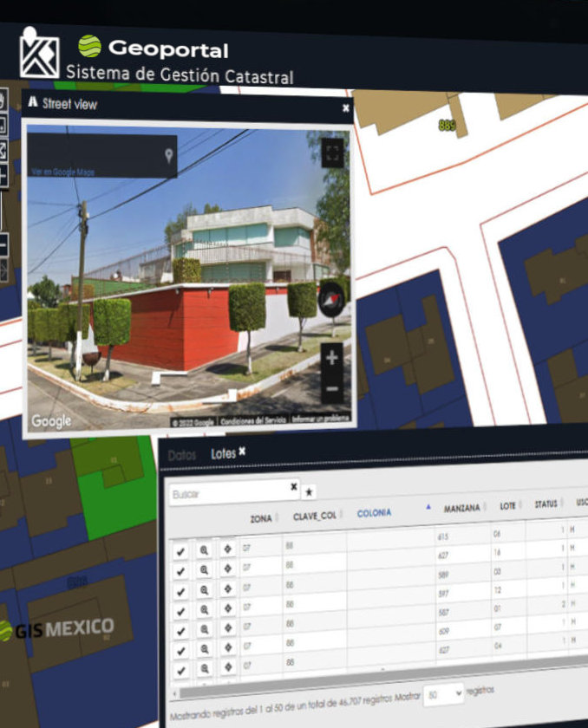Close the Lotes tab
Screen dimensions: 588x728
click(x=242, y=452)
